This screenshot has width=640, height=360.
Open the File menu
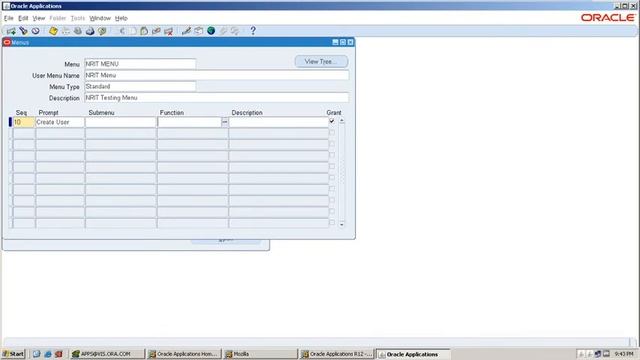point(9,18)
